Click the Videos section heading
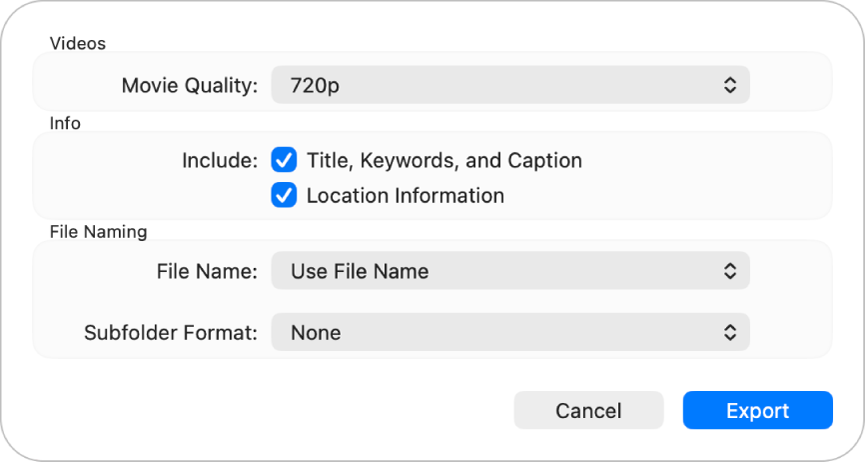Viewport: 868px width, 466px height. tap(78, 43)
